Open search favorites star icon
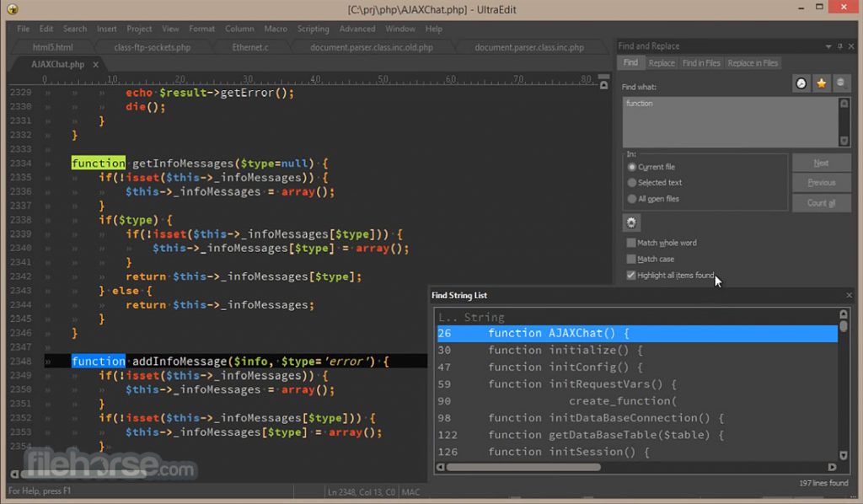863x504 pixels. [821, 83]
